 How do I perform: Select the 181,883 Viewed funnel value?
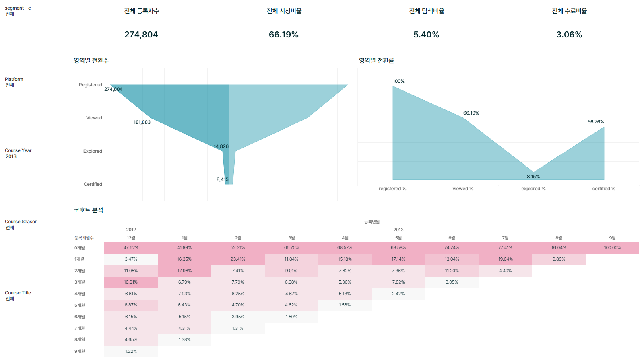point(142,122)
